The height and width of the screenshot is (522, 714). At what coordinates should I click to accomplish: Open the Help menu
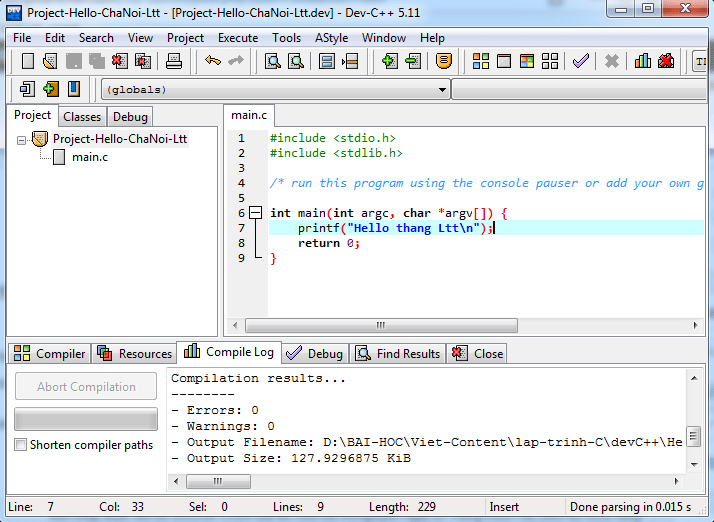(432, 38)
